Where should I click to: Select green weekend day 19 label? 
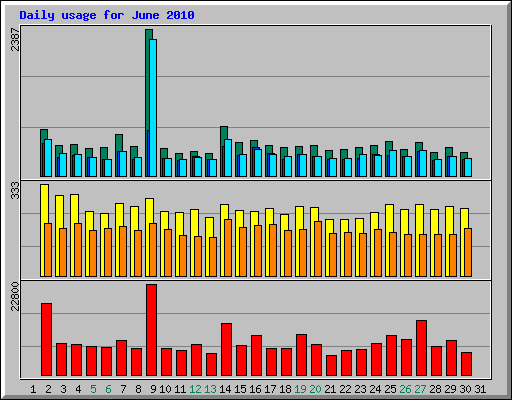(x=300, y=389)
